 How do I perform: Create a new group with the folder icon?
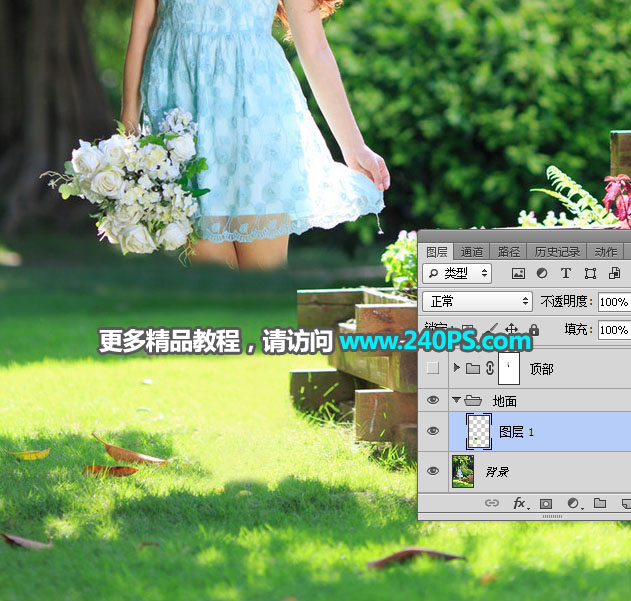coord(600,503)
